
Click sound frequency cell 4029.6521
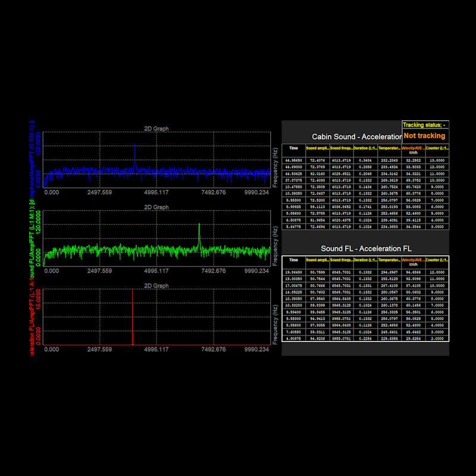coord(342,174)
